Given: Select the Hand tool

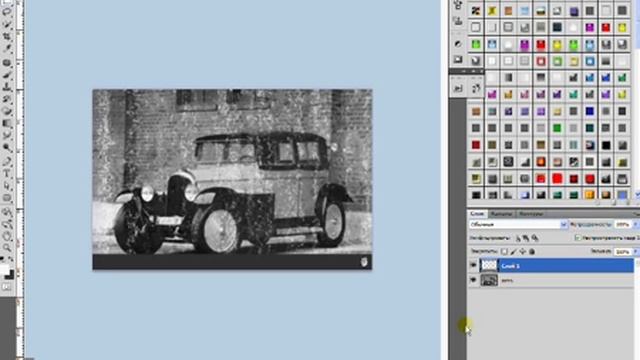Looking at the screenshot, I should pyautogui.click(x=7, y=236).
